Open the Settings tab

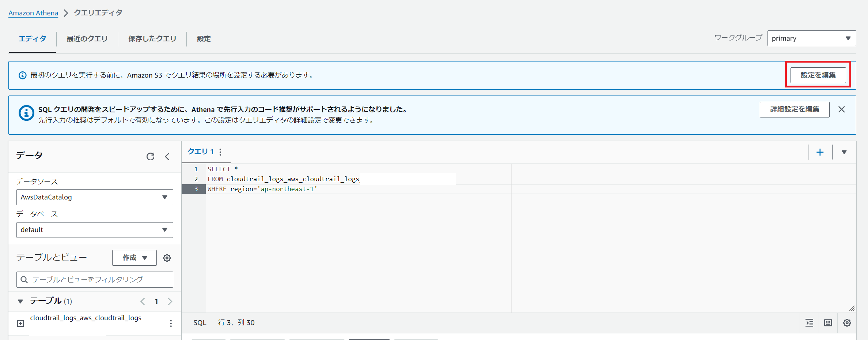[204, 39]
